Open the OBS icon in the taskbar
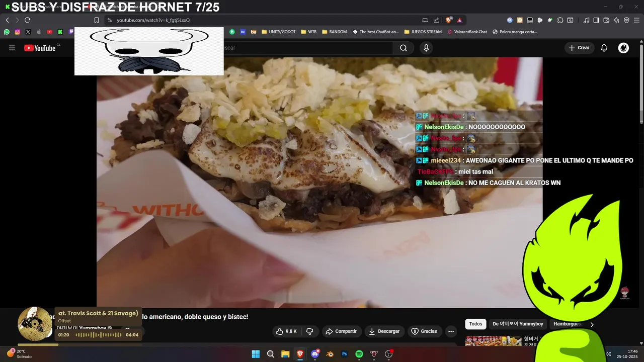This screenshot has height=362, width=644. coord(389,354)
